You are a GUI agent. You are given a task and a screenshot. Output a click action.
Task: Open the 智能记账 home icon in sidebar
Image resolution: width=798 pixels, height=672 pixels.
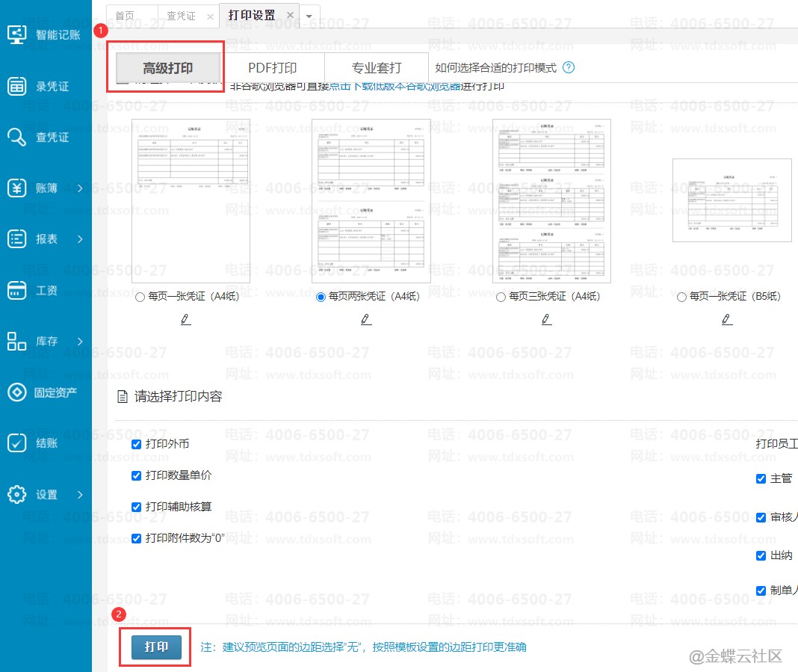pyautogui.click(x=17, y=34)
